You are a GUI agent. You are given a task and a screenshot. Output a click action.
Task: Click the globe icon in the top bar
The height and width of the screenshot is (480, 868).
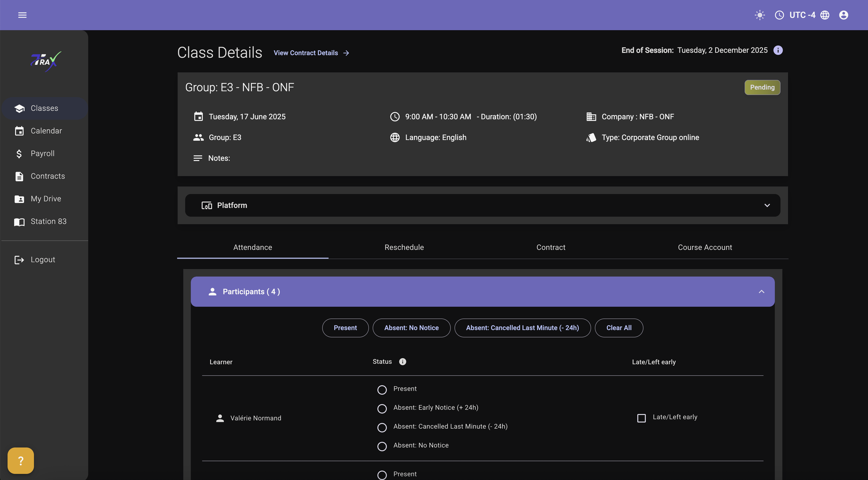(x=825, y=15)
